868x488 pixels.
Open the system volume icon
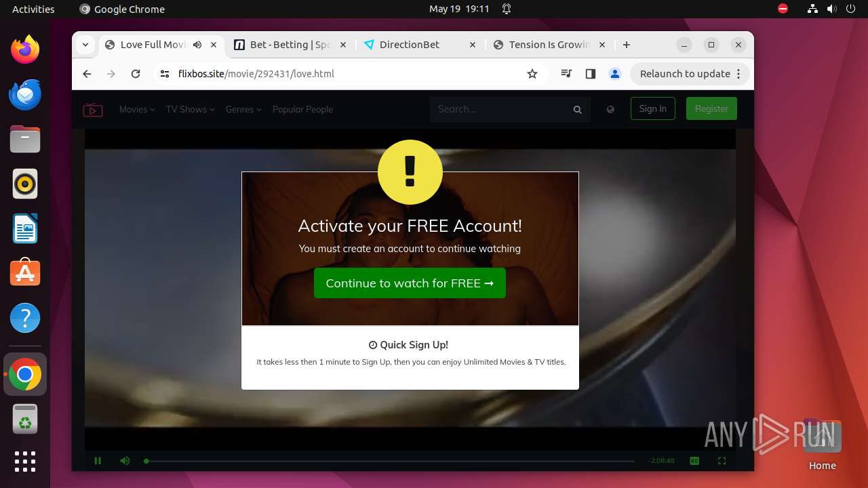832,9
